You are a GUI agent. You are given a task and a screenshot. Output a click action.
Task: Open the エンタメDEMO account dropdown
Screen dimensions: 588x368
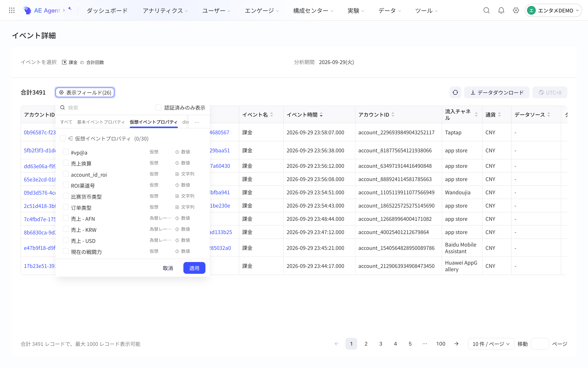pos(553,10)
